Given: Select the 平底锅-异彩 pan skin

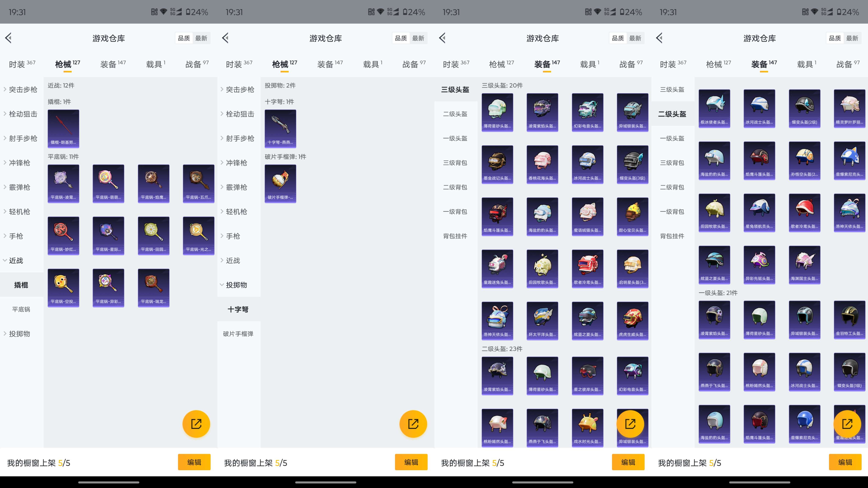Looking at the screenshot, I should click(x=108, y=288).
